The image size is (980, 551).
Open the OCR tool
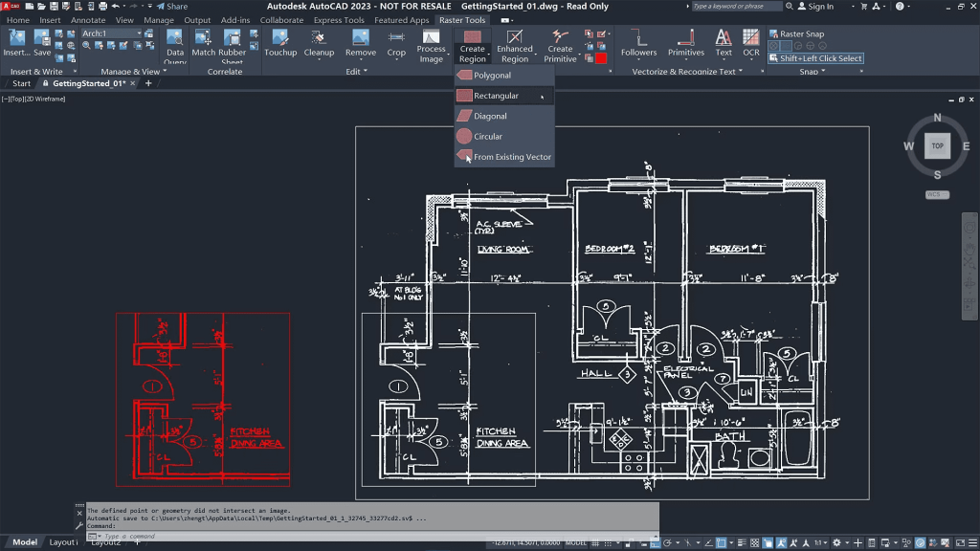click(750, 46)
